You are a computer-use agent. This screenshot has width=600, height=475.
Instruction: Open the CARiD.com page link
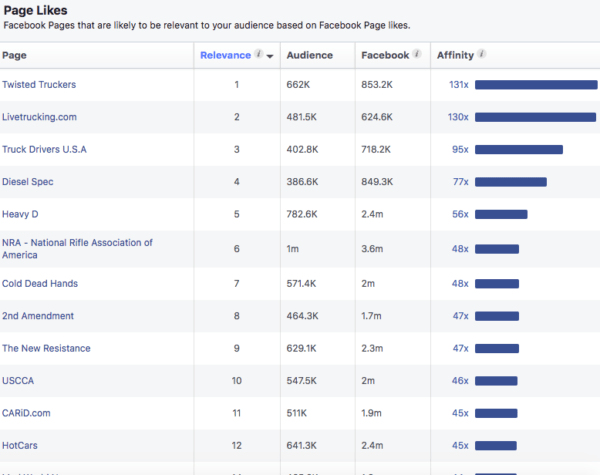(26, 413)
